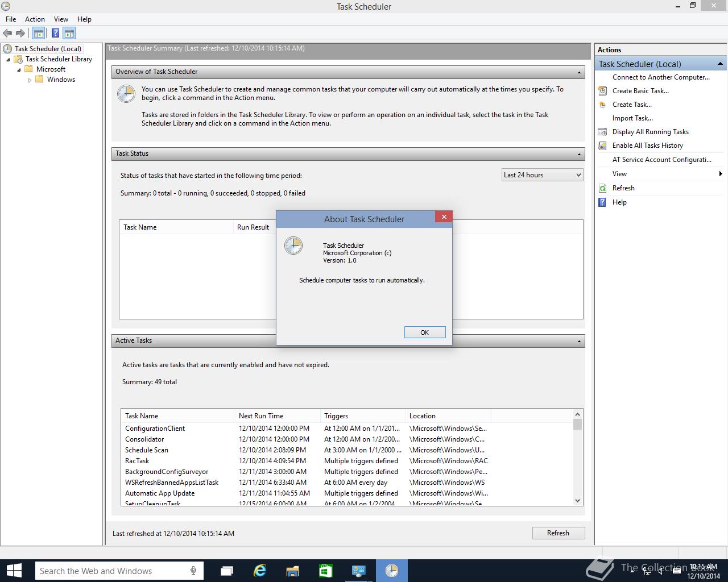Click Display All Running Tasks action
Viewport: 728px width, 582px height.
(650, 132)
